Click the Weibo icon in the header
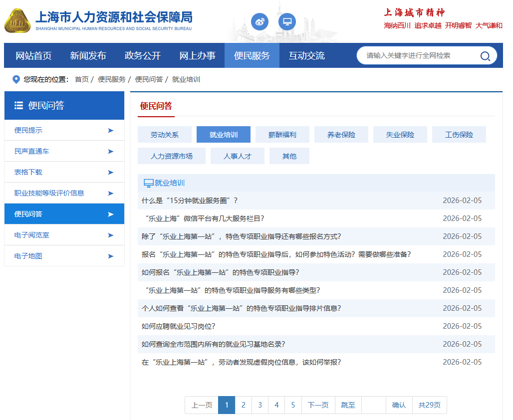 [x=259, y=21]
